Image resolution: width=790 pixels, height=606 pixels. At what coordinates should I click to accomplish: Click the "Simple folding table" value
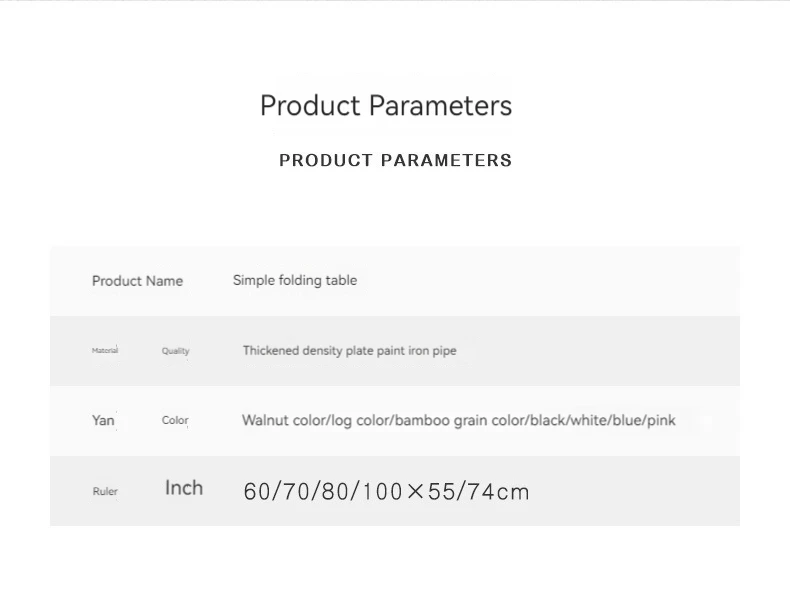pyautogui.click(x=295, y=280)
